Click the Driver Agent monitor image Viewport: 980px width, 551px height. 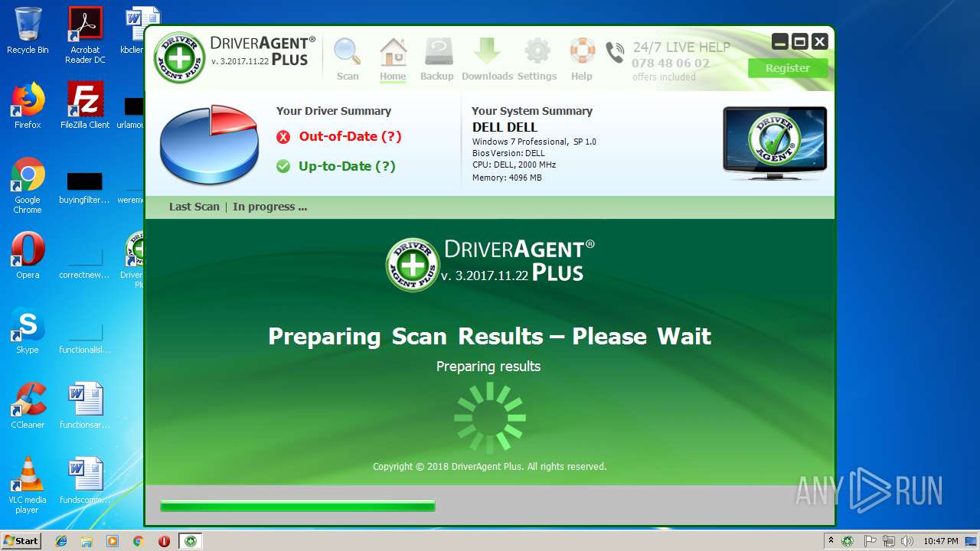point(775,143)
